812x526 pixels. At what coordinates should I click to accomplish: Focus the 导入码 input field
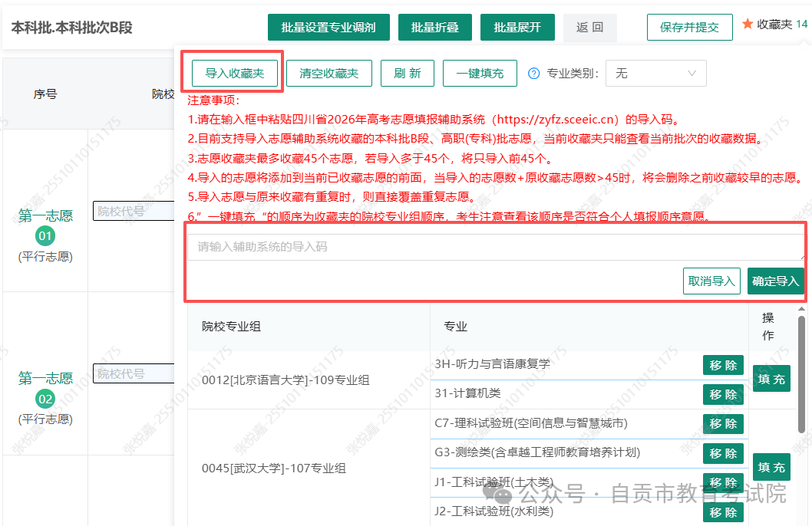coord(495,247)
